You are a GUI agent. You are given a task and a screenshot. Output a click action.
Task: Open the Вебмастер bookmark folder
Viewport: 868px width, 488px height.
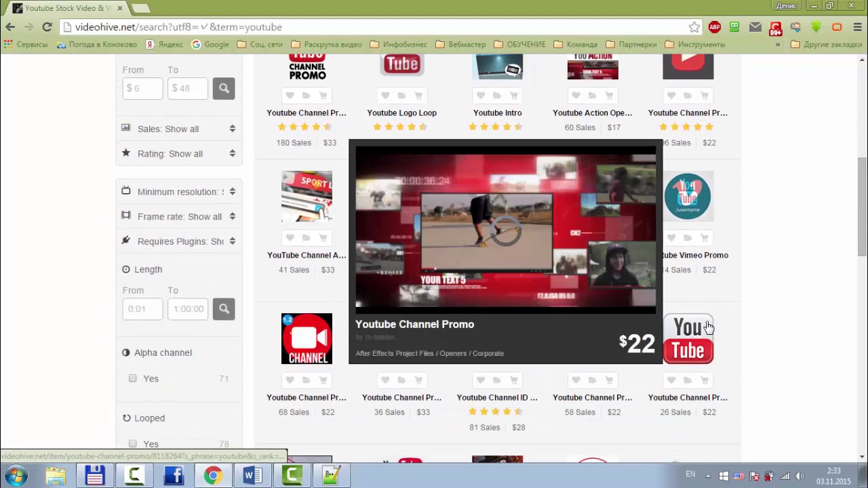point(460,45)
